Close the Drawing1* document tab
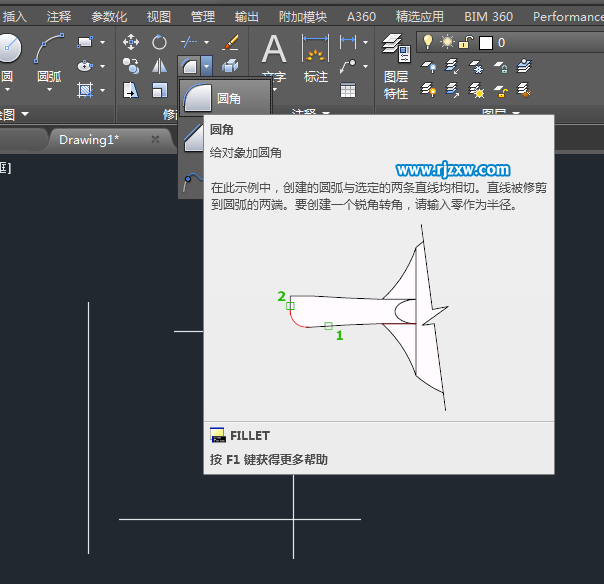Screen dimensions: 604x584 155,140
